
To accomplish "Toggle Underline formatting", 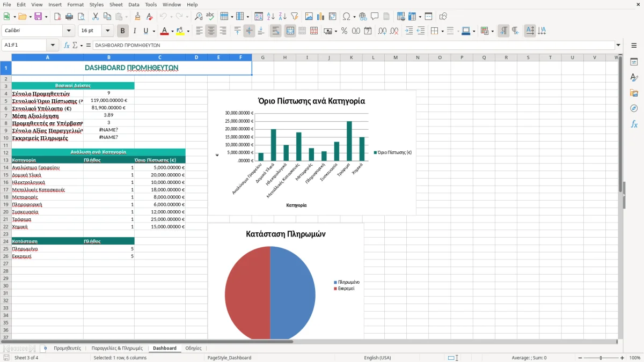I will point(145,31).
